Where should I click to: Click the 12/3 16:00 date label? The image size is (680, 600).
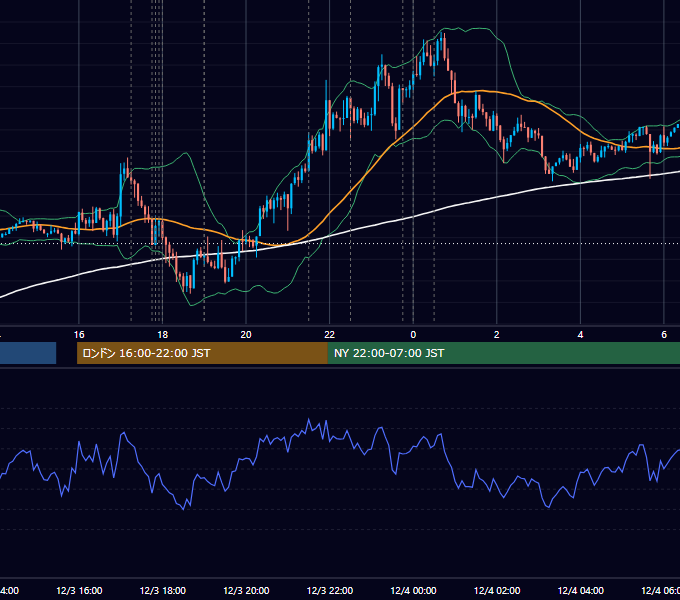point(79,590)
